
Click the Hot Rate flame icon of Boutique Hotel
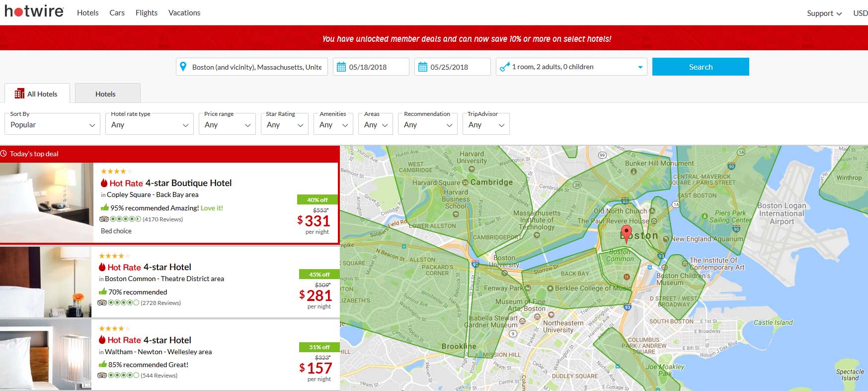click(x=104, y=183)
